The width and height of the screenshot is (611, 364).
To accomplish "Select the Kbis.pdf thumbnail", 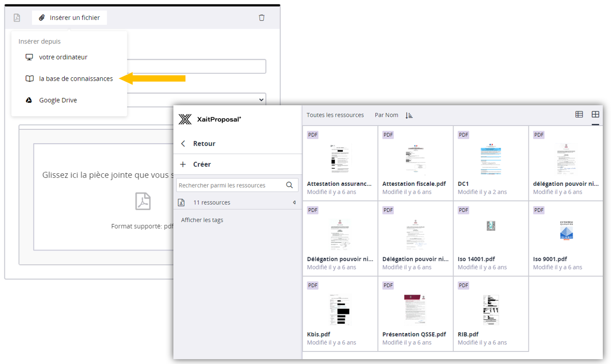I will [x=340, y=309].
